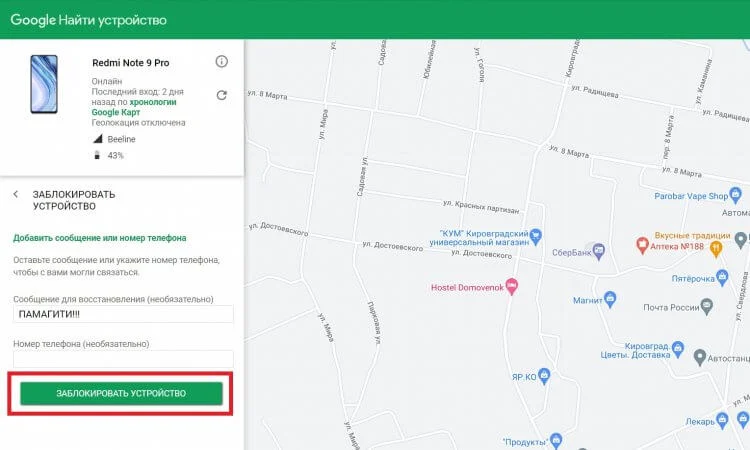This screenshot has width=750, height=450.
Task: Open the Parobar Vape Shop marker
Action: 736,195
